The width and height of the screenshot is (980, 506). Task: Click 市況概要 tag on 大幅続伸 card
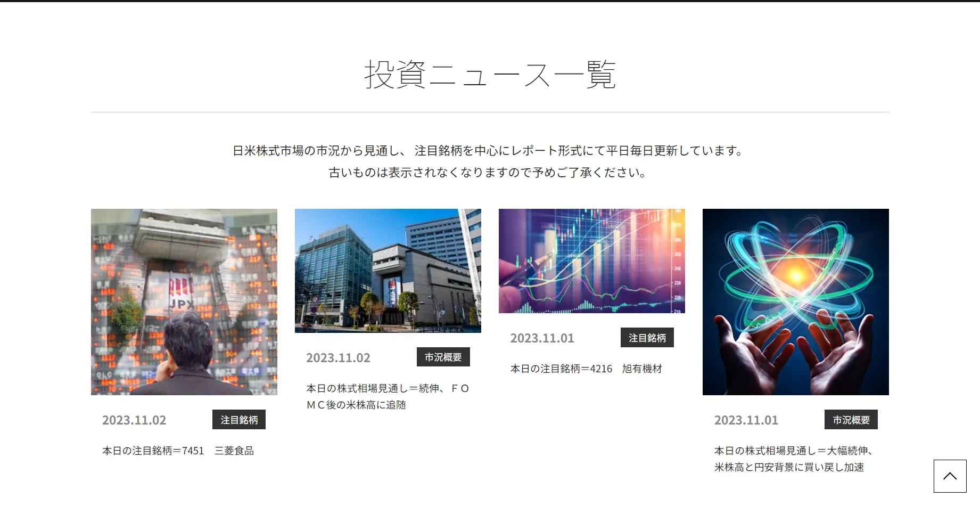tap(851, 420)
